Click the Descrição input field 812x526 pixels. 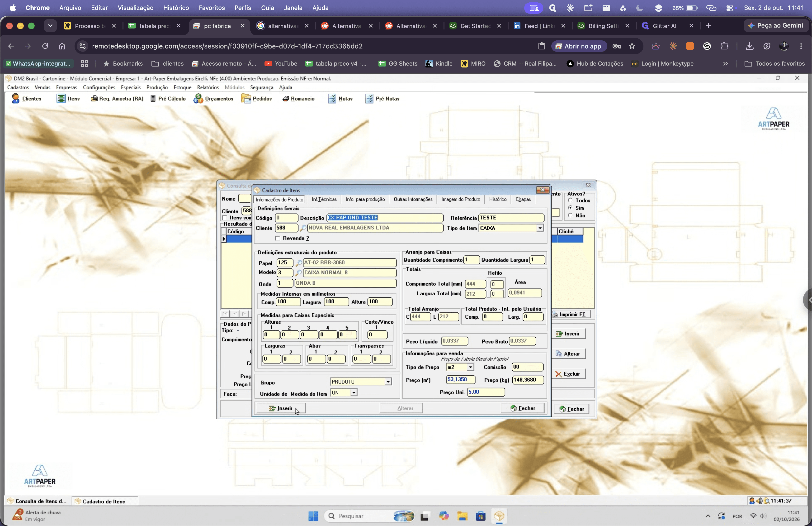tap(385, 218)
